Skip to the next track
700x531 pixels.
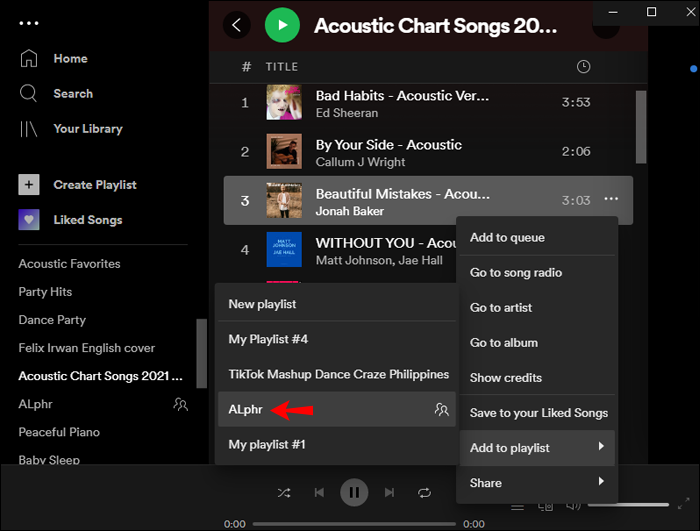390,492
